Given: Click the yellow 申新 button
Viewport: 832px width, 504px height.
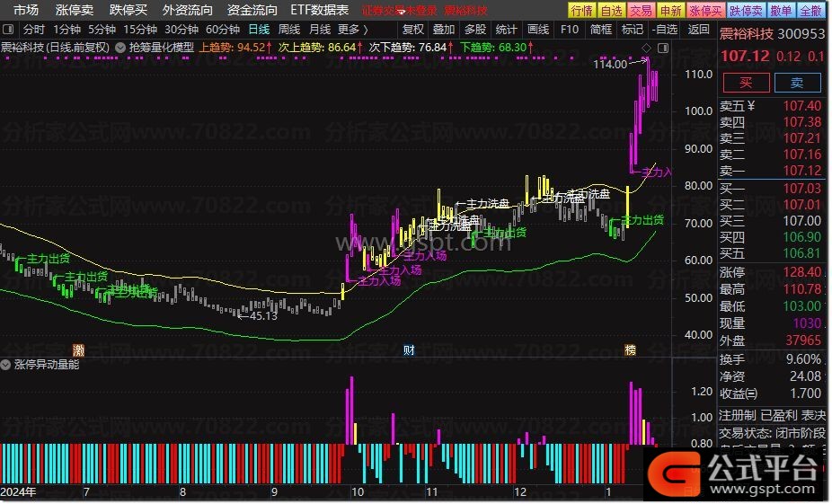Looking at the screenshot, I should tap(670, 11).
